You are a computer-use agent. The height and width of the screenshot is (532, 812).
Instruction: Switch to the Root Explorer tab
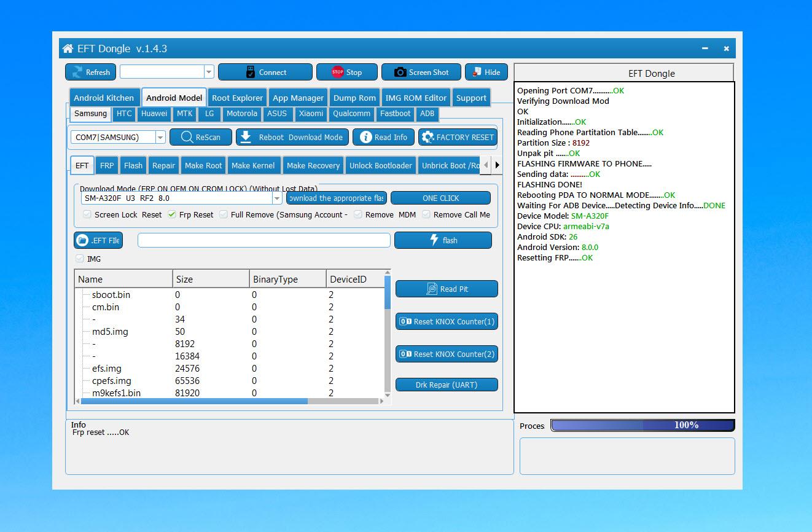[x=237, y=98]
